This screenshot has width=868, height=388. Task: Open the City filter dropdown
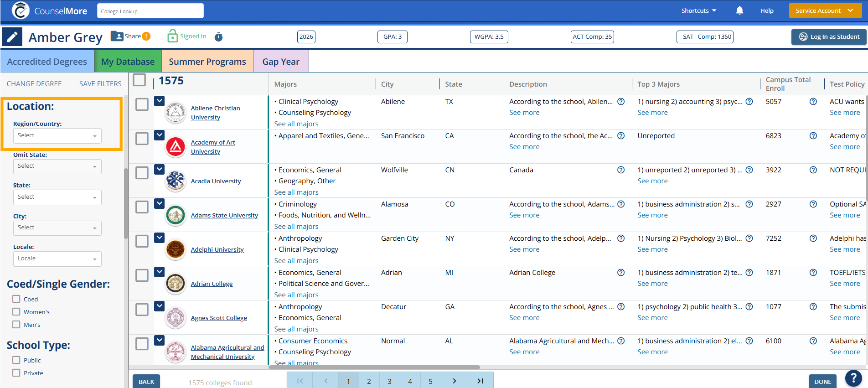57,228
